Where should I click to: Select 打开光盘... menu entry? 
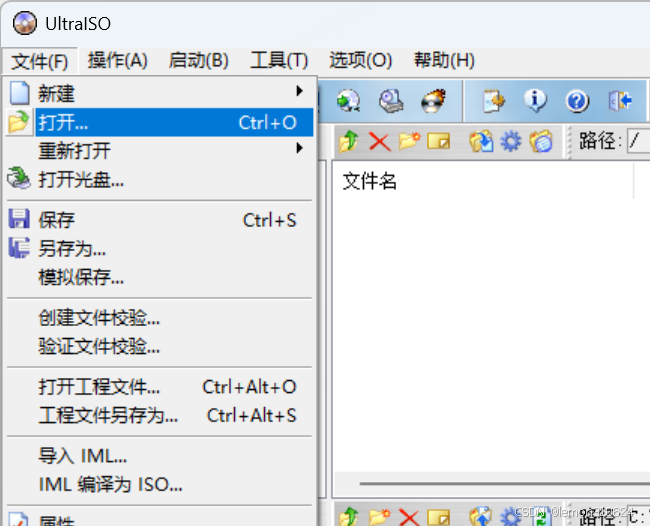(160, 179)
